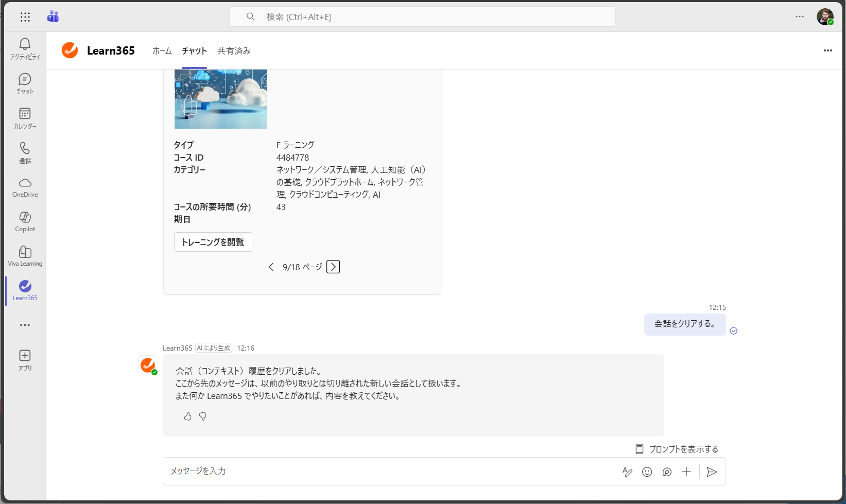Click the Learn365 header title text

click(111, 50)
